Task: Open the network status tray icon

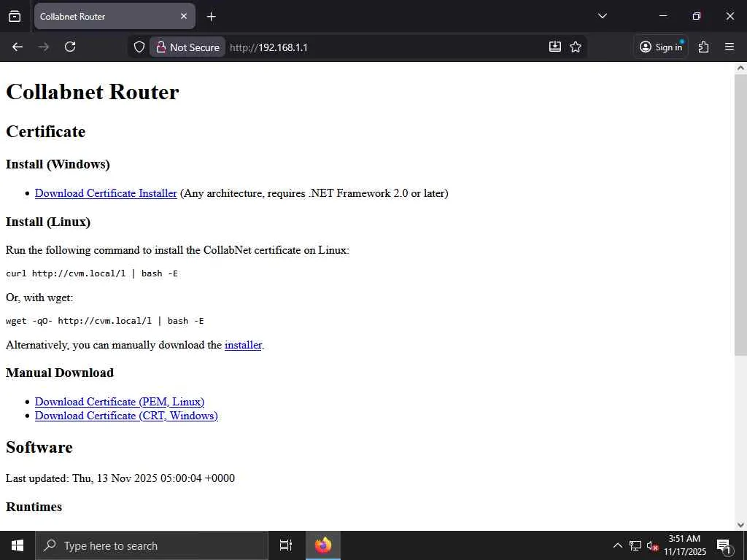Action: 635,545
